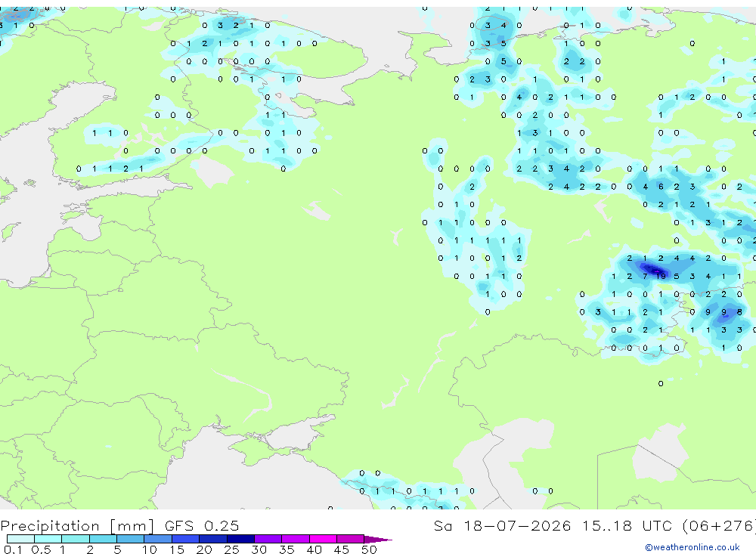Screen dimensions: 756x554
Task: Click the legend label '30'
Action: click(x=259, y=549)
